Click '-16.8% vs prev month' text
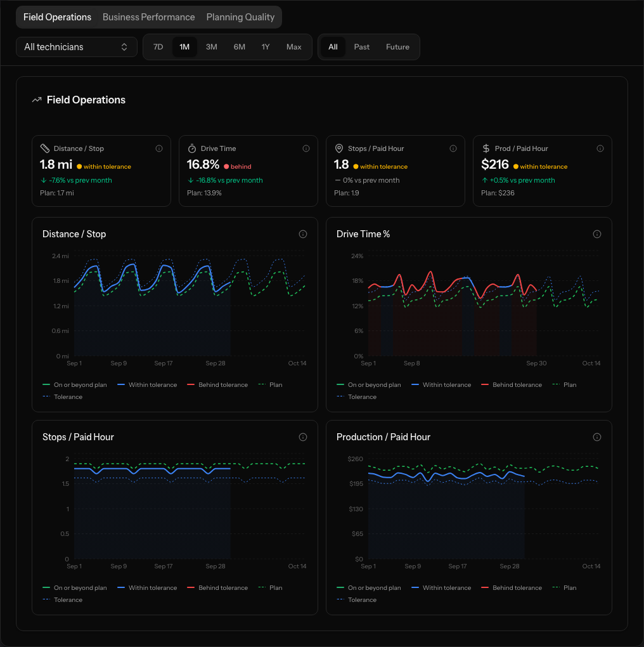Image resolution: width=644 pixels, height=647 pixels. [x=229, y=180]
